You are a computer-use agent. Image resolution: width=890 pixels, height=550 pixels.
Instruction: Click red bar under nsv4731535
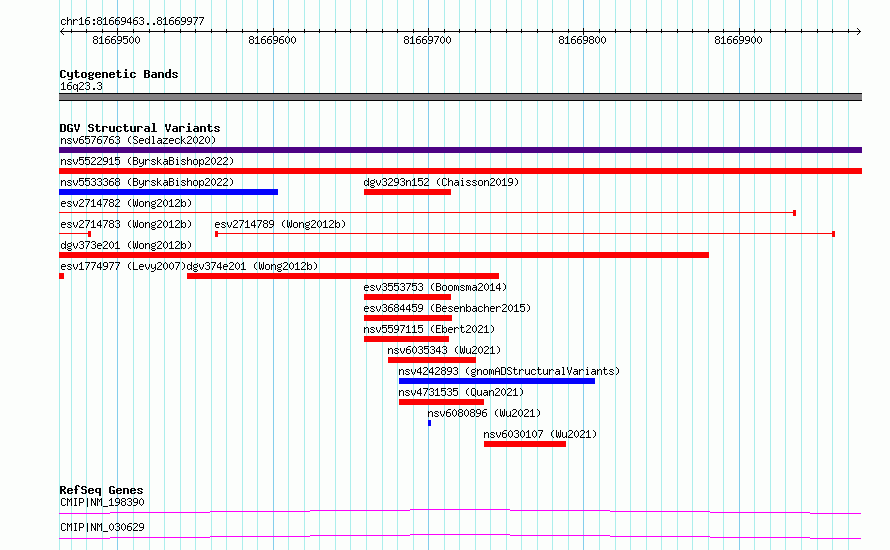tap(442, 402)
